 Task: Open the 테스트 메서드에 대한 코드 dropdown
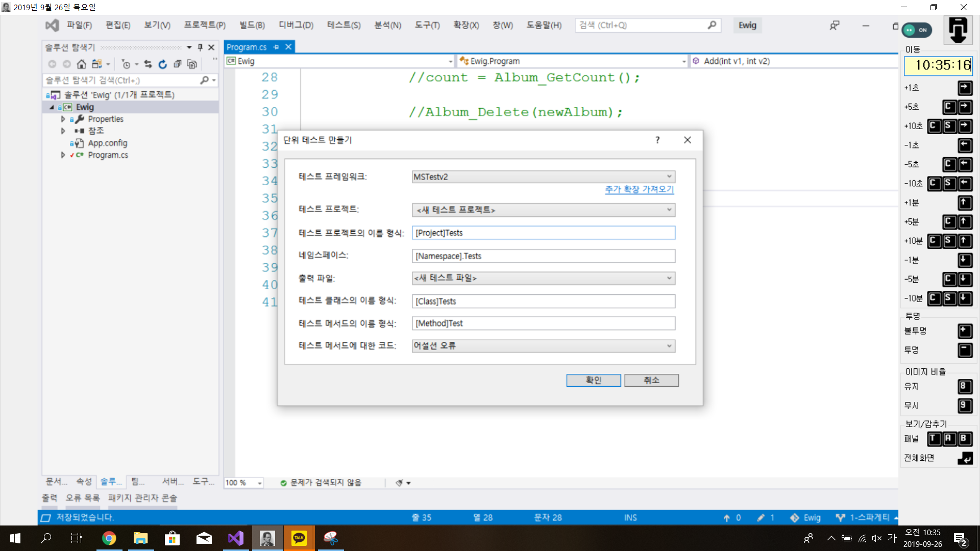point(543,346)
